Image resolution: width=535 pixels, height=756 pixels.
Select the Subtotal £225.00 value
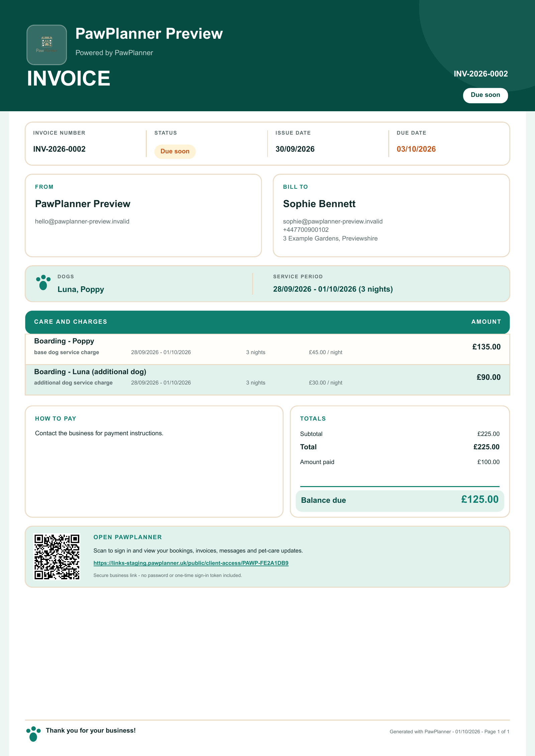(x=488, y=434)
